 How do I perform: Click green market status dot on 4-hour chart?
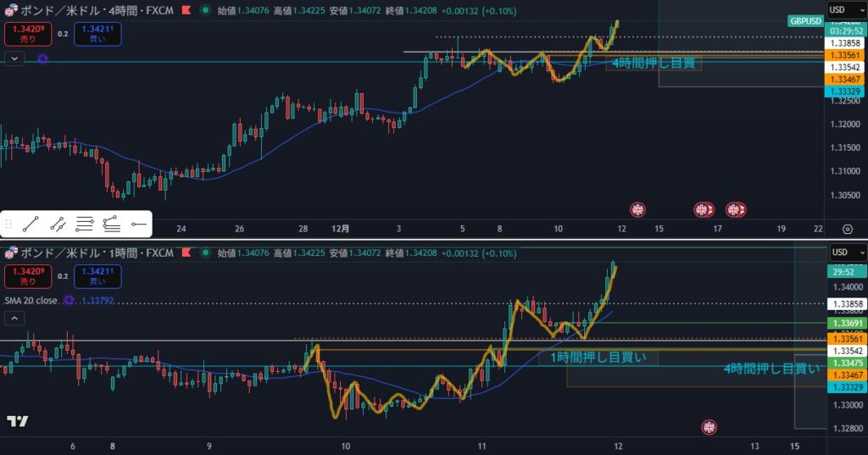pos(207,11)
